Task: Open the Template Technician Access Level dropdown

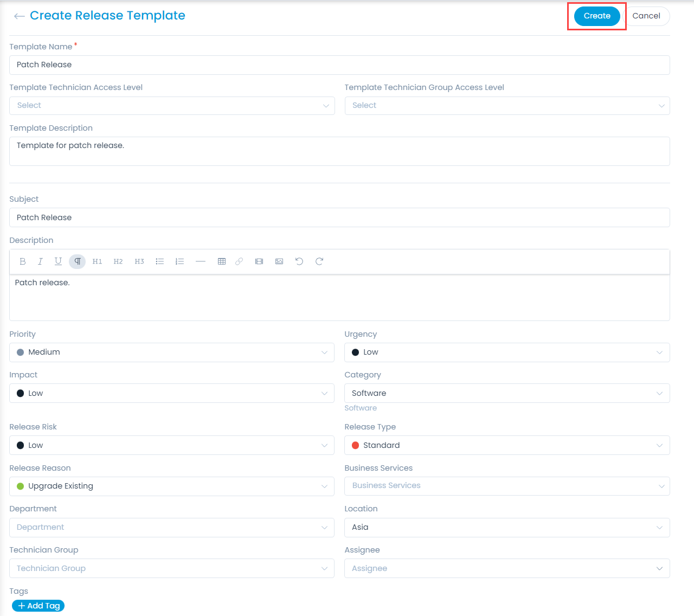Action: 172,106
